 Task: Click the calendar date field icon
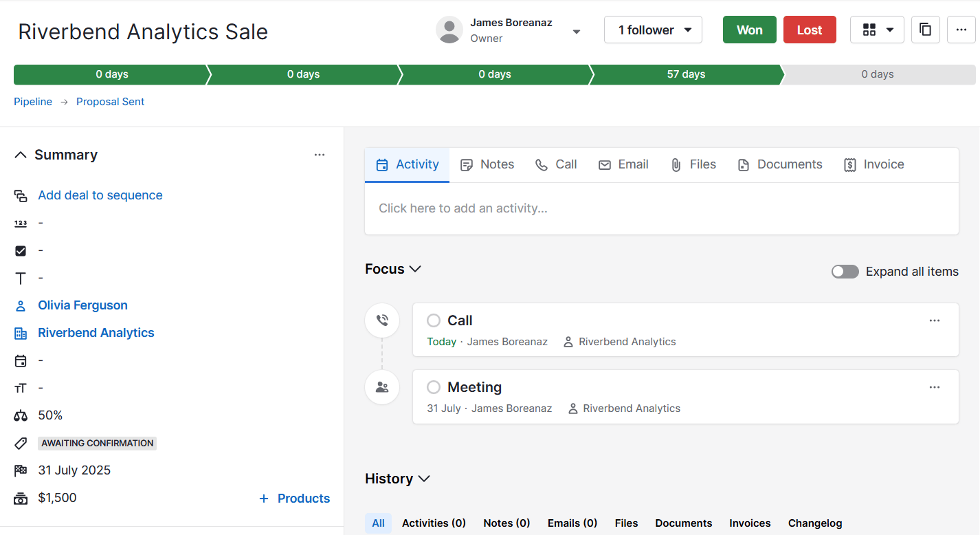pos(21,361)
